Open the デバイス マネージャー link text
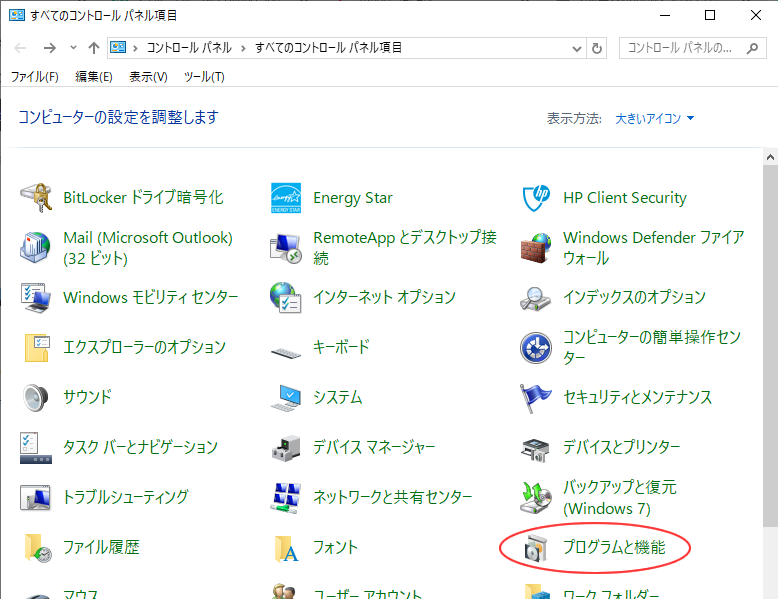Screen dimensions: 778x599 pyautogui.click(x=374, y=447)
